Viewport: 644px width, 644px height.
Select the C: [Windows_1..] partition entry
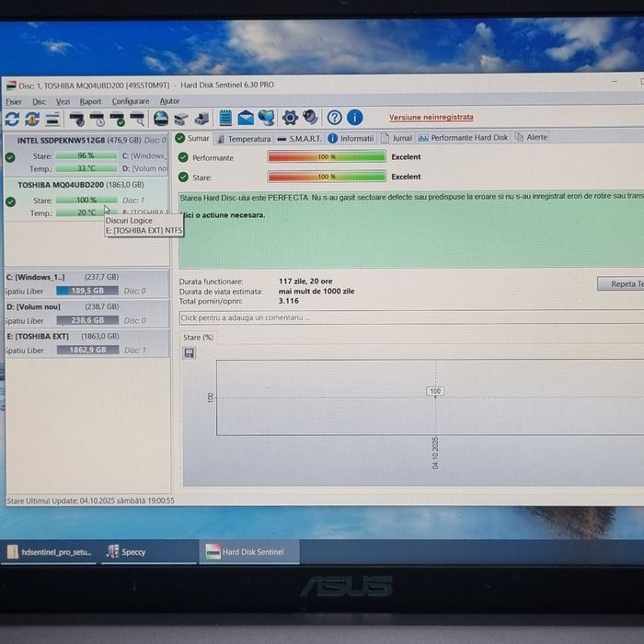click(x=86, y=283)
